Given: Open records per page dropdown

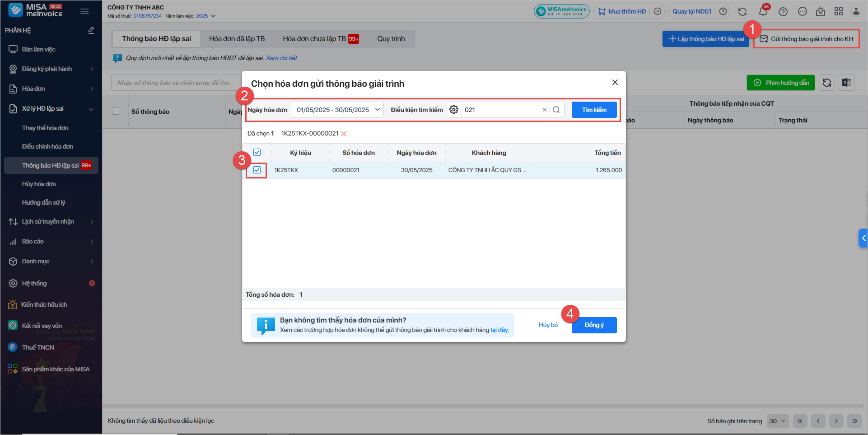Looking at the screenshot, I should [777, 421].
